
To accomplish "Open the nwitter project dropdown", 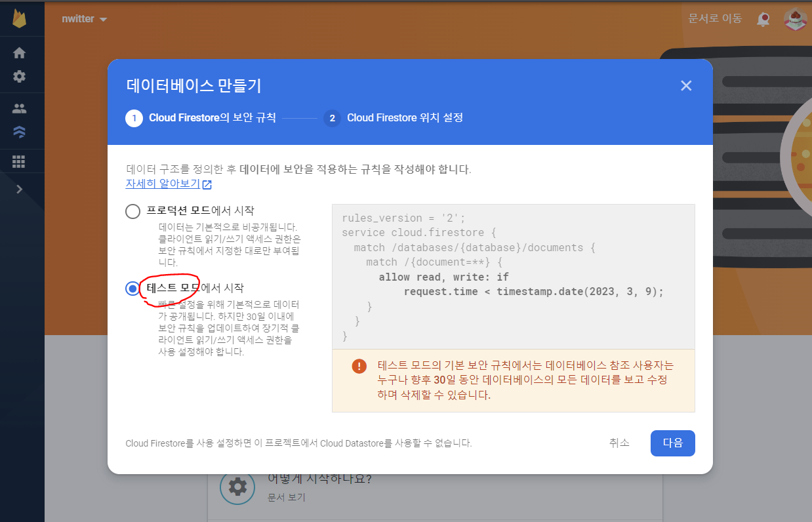I will point(84,19).
